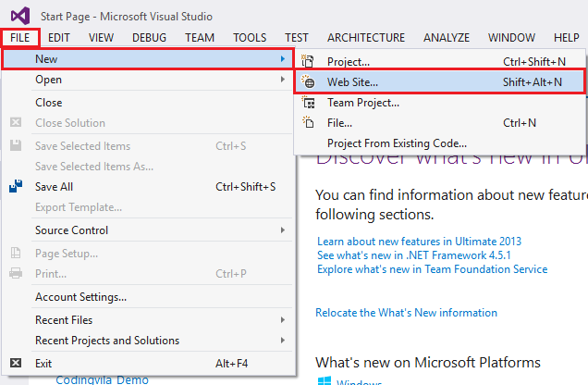Viewport: 588px width, 385px height.
Task: Open See what's new in .NET Framework 4.5.1
Action: coord(414,255)
